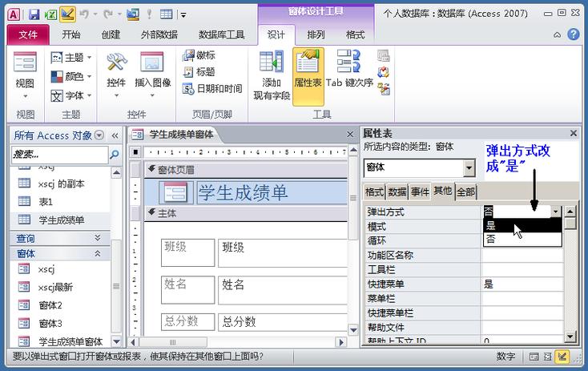Switch to the 排列 Arrange tab

pos(316,35)
